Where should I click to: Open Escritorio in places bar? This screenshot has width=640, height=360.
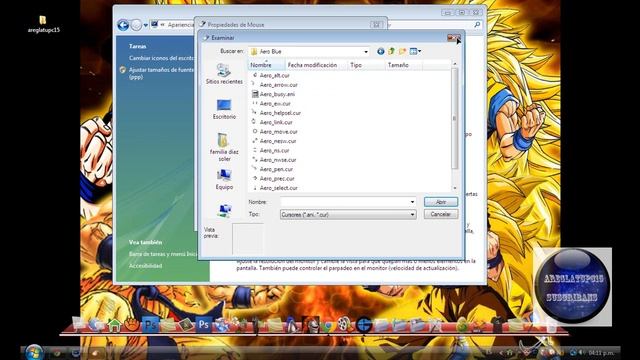coord(224,109)
